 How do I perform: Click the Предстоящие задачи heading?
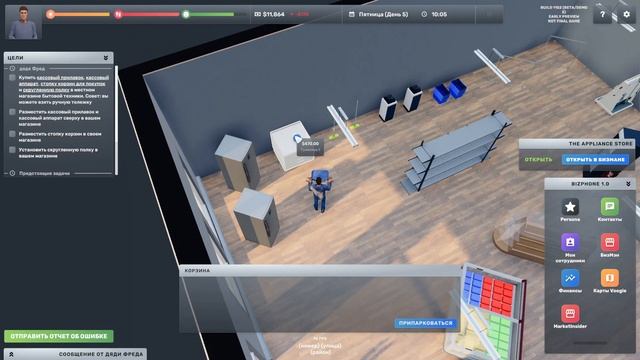point(44,173)
